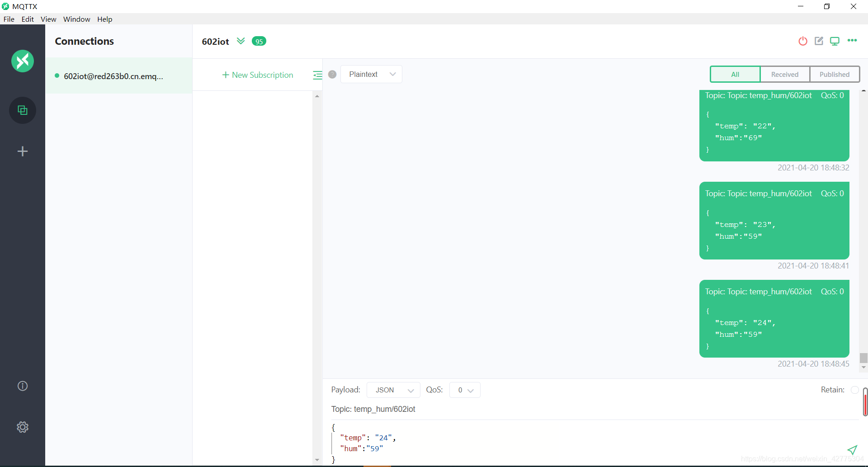Viewport: 868px width, 467px height.
Task: Click message bubble sent at 18:48:45
Action: [774, 319]
